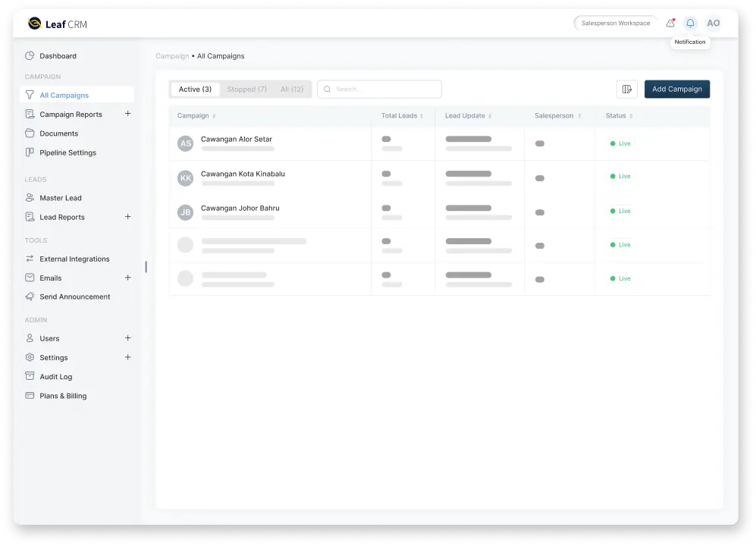Screen dimensions: 756x546
Task: Expand the Users admin section
Action: (x=127, y=338)
